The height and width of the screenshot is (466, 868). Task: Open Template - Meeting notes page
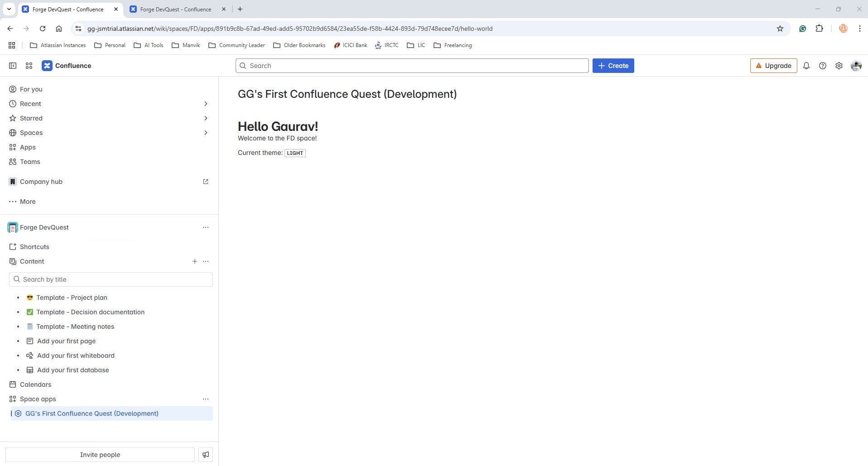[x=75, y=327]
